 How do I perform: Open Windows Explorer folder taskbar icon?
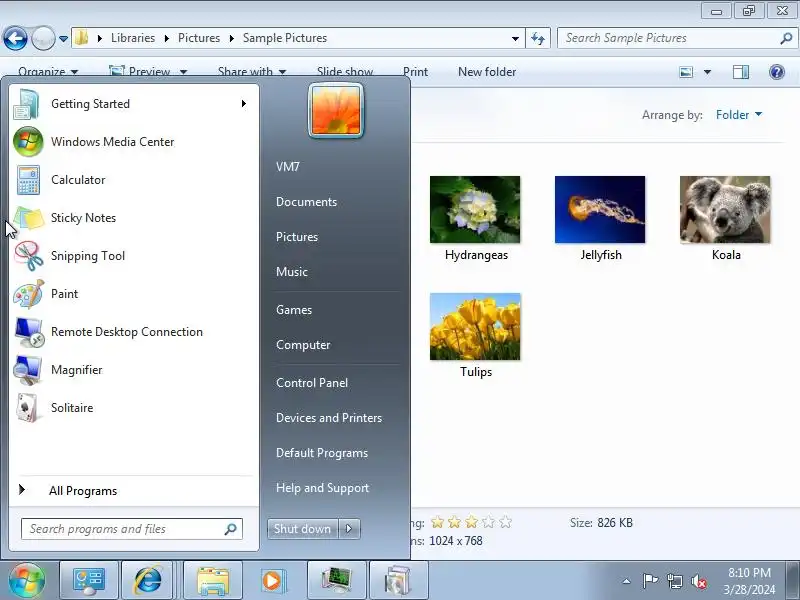[213, 581]
